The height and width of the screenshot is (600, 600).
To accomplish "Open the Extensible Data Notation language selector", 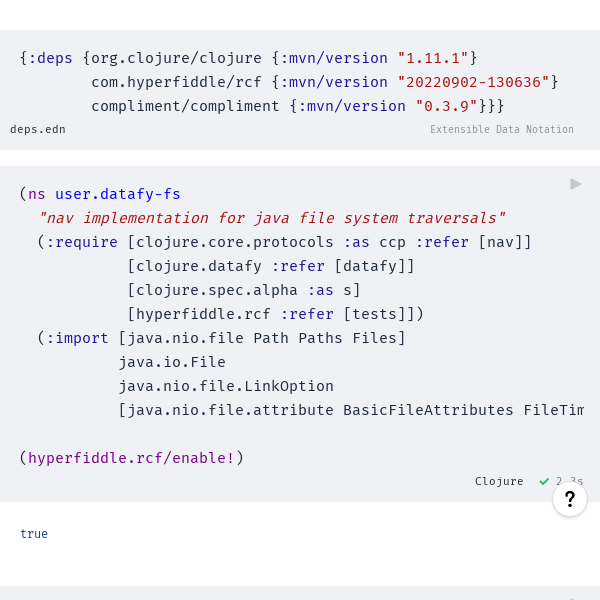I will tap(502, 129).
